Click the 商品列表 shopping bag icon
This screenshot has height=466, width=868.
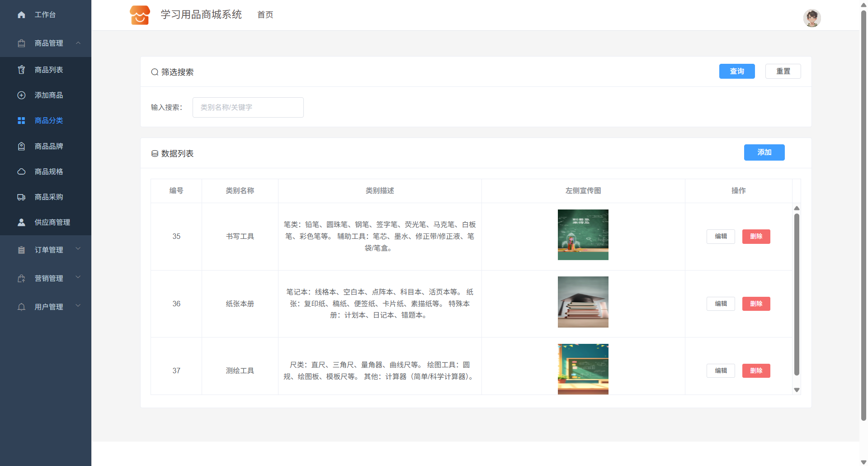coord(21,70)
